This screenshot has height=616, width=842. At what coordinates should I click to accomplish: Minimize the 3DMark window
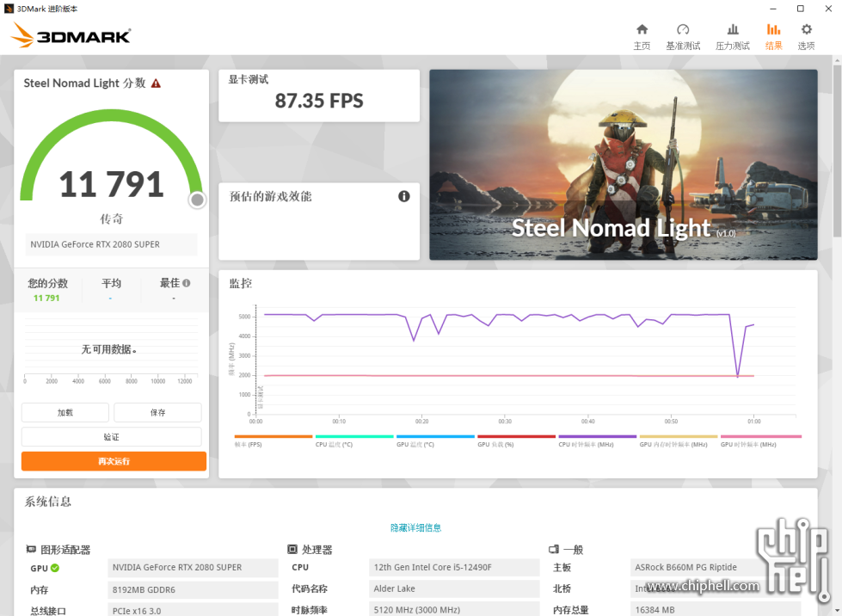click(x=773, y=9)
